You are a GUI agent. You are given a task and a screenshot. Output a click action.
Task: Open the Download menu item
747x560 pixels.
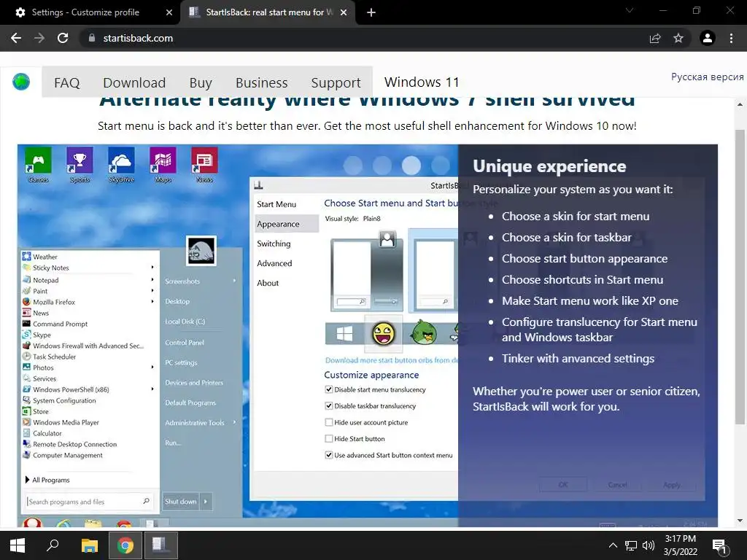coord(134,82)
